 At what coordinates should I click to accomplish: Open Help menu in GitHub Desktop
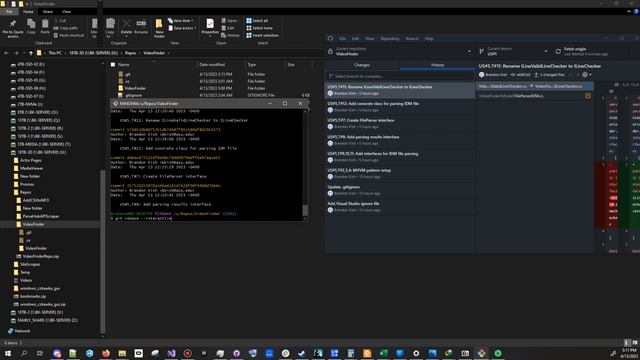pos(429,38)
